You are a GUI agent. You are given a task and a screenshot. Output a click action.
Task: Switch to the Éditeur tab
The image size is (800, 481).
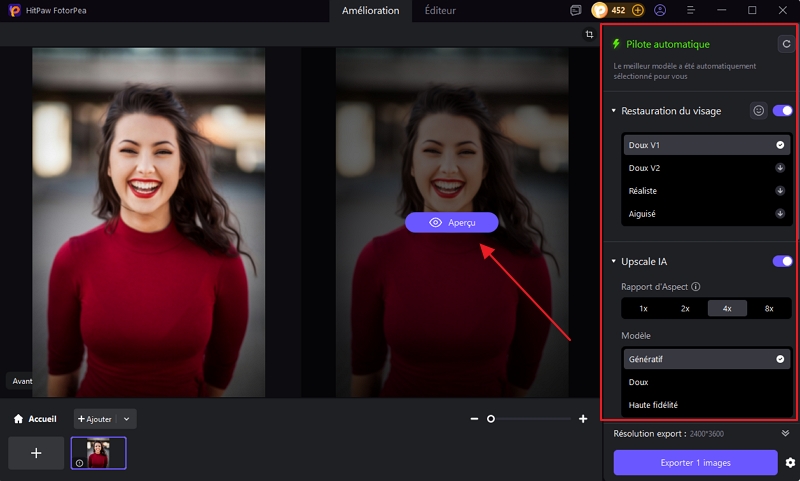point(440,11)
